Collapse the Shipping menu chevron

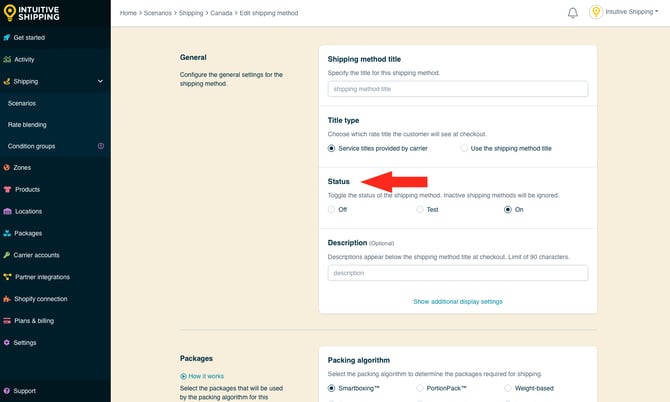point(100,81)
